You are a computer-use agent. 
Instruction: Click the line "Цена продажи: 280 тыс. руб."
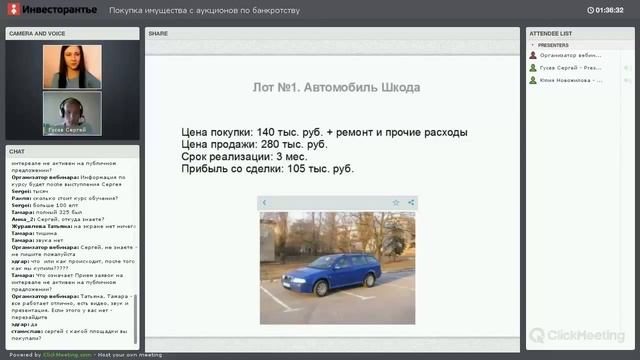(x=254, y=144)
